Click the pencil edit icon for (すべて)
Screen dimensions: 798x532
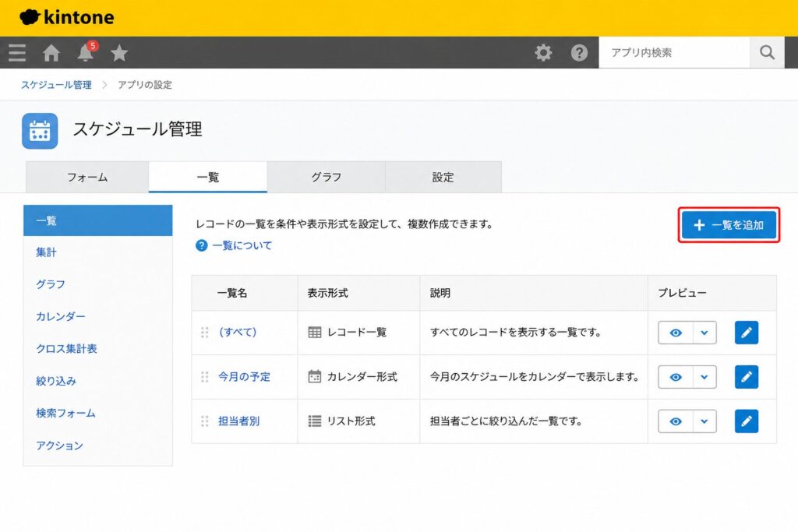coord(746,333)
